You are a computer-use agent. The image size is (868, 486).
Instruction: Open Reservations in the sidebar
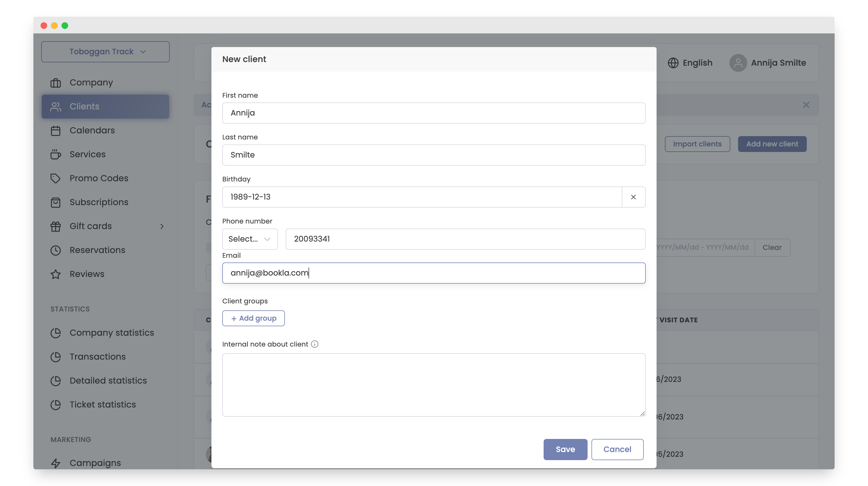(97, 250)
